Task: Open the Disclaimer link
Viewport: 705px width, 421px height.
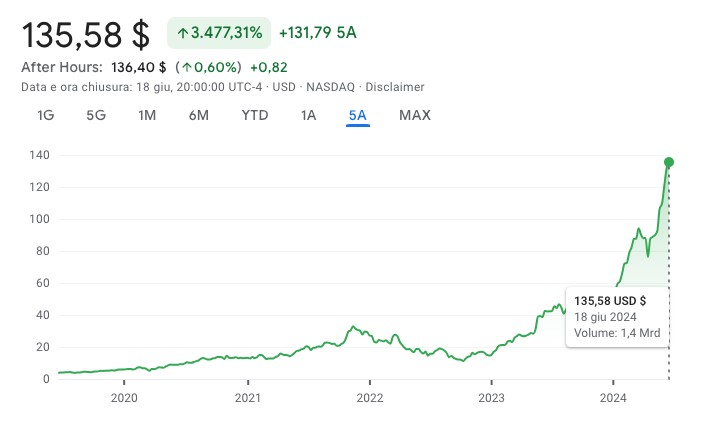Action: 394,88
